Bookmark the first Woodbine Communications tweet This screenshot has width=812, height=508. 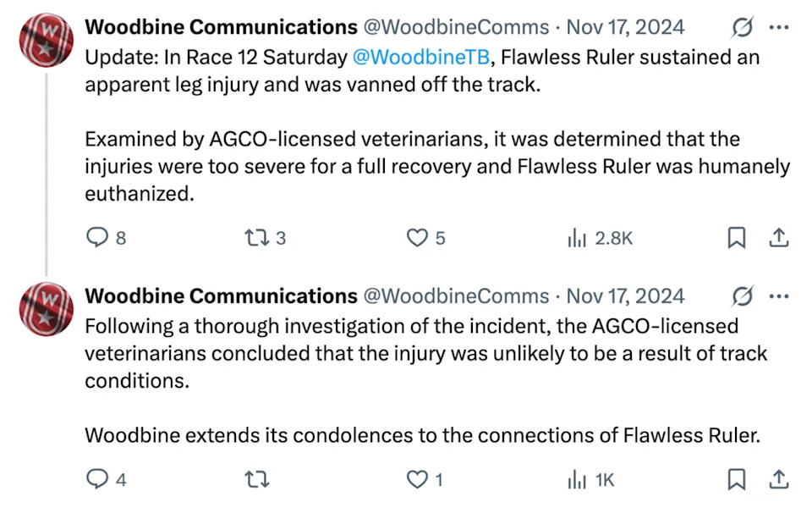737,238
